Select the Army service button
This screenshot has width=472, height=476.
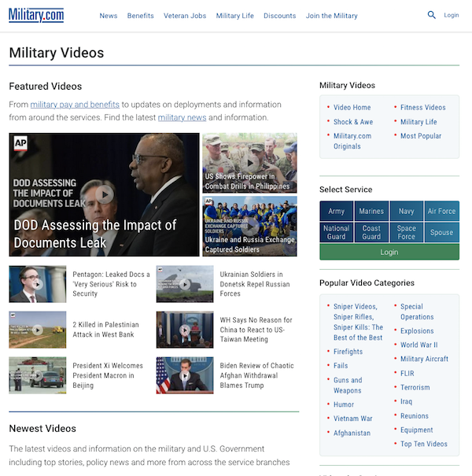click(x=336, y=212)
